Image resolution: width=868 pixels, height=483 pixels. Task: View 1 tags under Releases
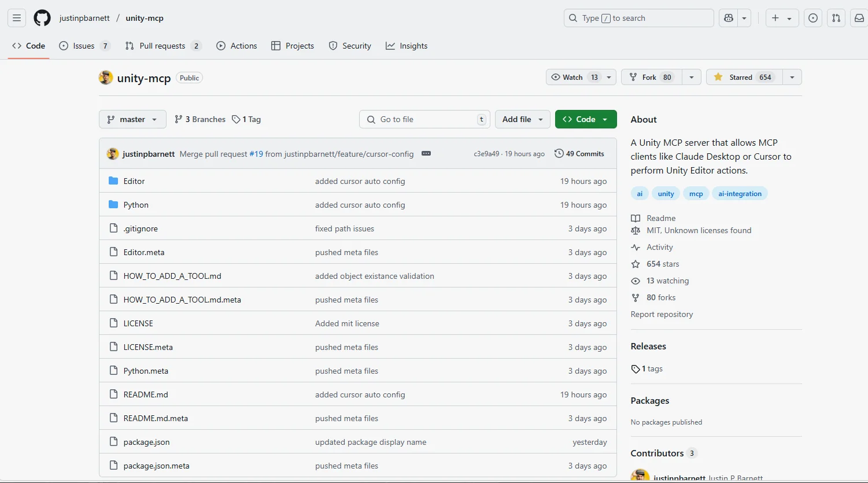click(x=647, y=368)
